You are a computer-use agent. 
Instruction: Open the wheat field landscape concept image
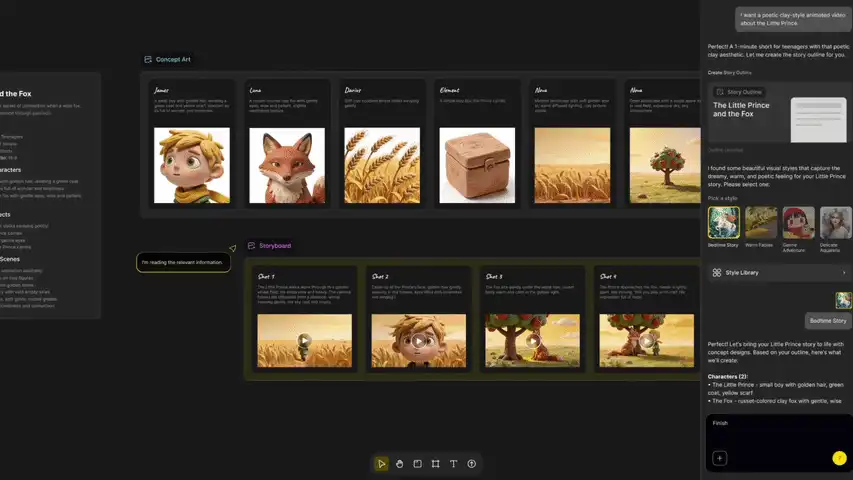click(572, 165)
